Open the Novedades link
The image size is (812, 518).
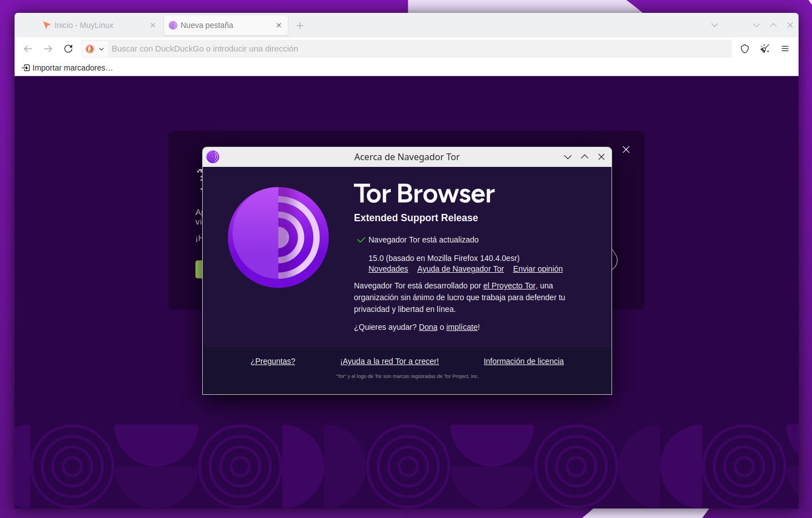pyautogui.click(x=388, y=269)
